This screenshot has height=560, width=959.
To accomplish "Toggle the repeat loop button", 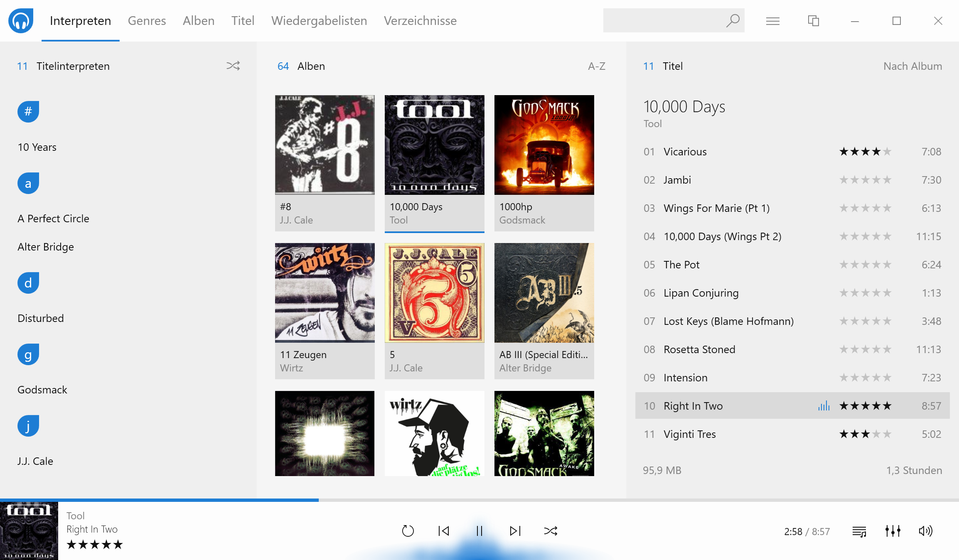I will click(408, 531).
